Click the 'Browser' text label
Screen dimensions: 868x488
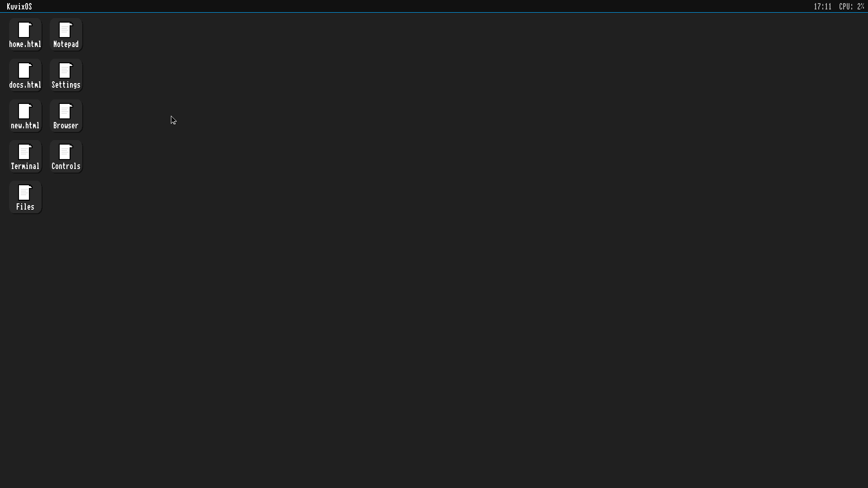(66, 126)
